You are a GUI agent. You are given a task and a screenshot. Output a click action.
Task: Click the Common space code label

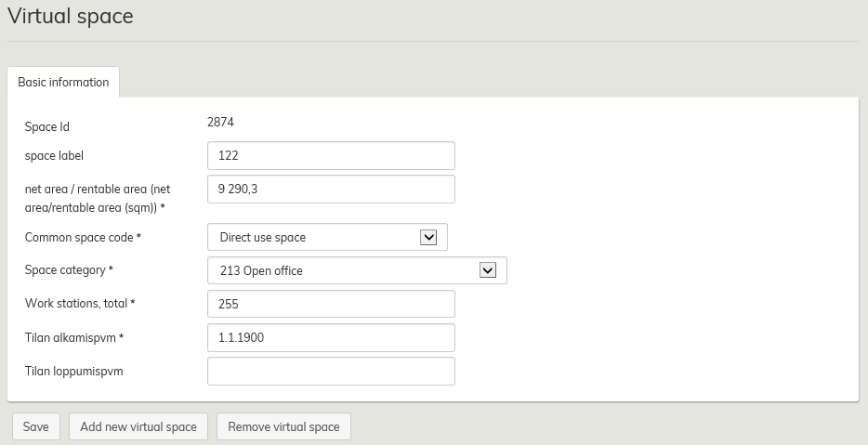[83, 238]
